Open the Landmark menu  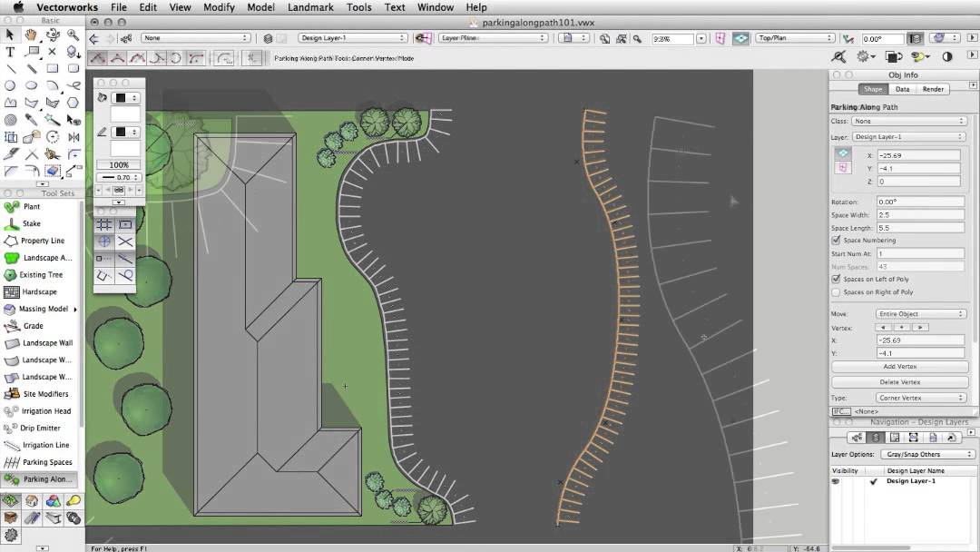(x=310, y=7)
